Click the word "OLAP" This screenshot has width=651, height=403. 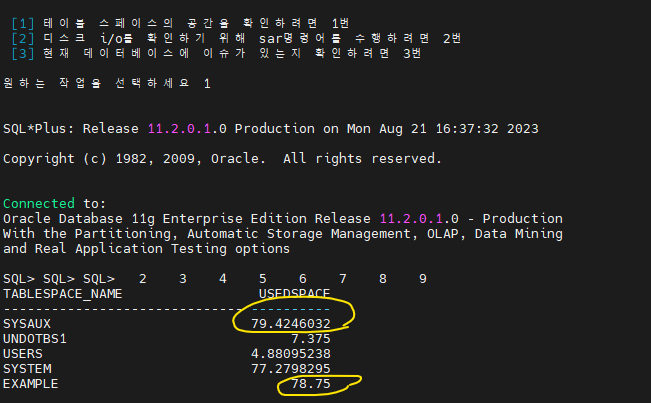442,234
